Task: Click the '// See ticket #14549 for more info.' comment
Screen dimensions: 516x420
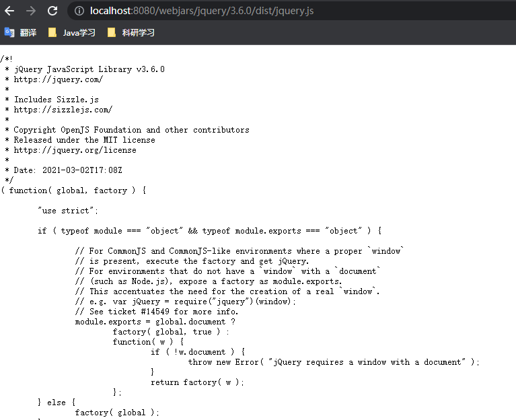Action: click(157, 312)
